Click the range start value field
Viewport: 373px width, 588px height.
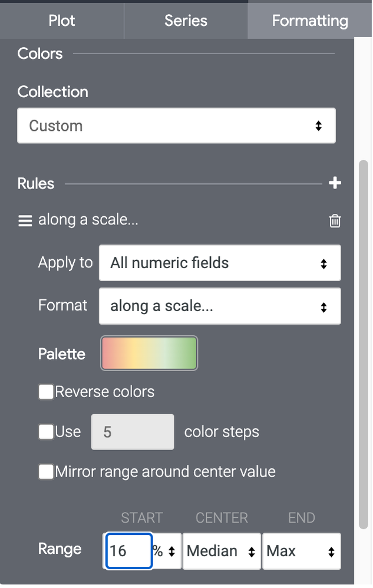(128, 551)
